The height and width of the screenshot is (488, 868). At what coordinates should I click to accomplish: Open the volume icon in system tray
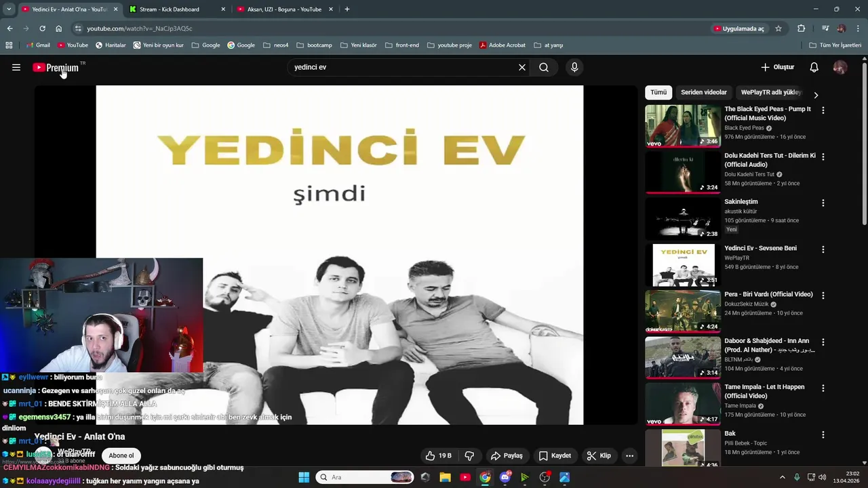click(x=823, y=477)
